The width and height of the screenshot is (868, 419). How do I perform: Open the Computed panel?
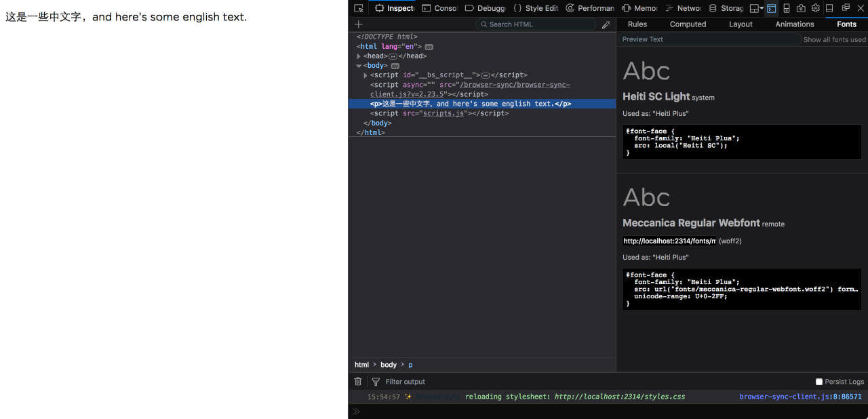(688, 24)
